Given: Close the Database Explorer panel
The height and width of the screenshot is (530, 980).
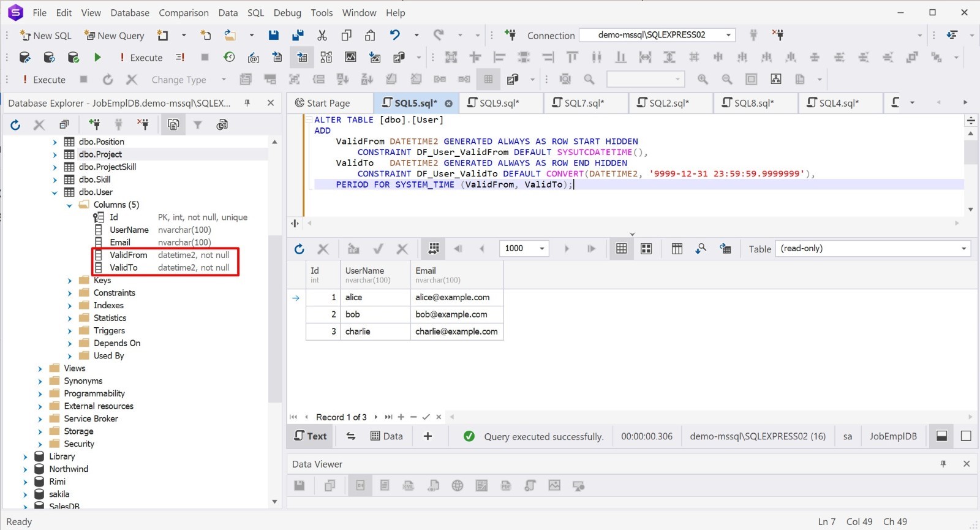Looking at the screenshot, I should pos(270,103).
